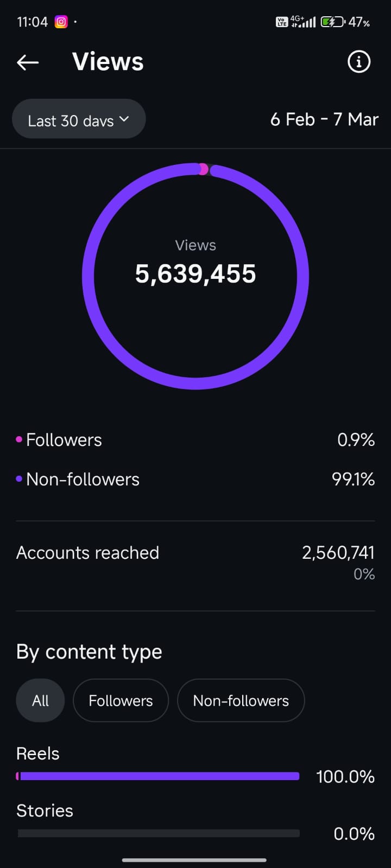
Task: Select the Non-followers content filter chip
Action: [x=241, y=700]
